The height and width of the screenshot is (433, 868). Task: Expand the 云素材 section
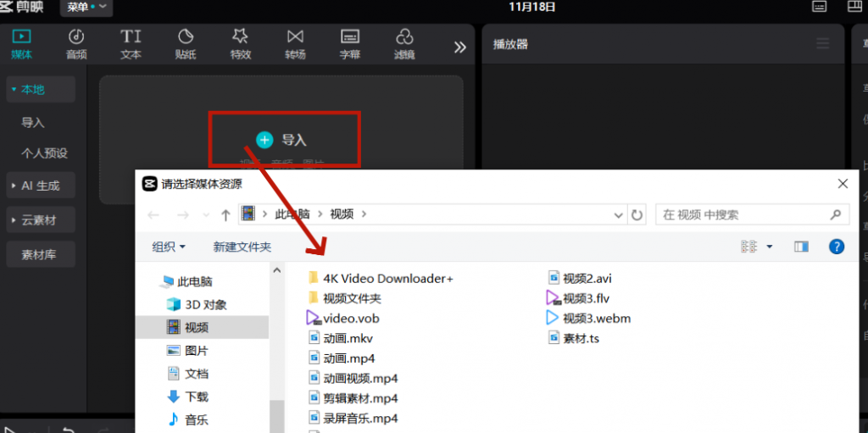tap(41, 220)
